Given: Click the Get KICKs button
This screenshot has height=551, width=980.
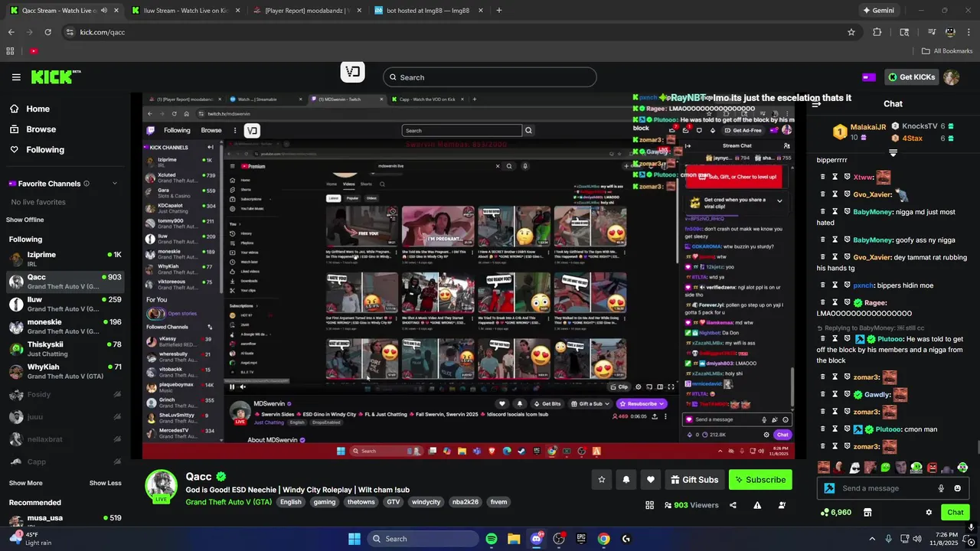Looking at the screenshot, I should click(912, 77).
